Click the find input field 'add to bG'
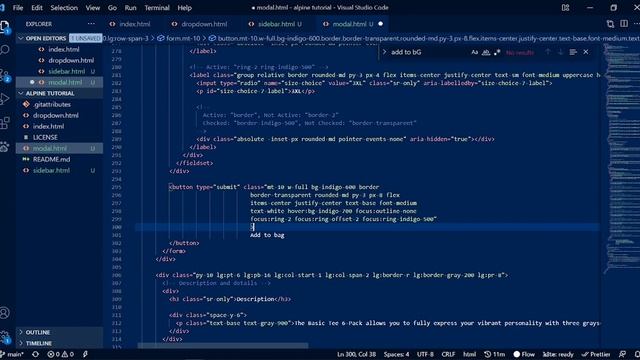The image size is (640, 360). tap(429, 52)
